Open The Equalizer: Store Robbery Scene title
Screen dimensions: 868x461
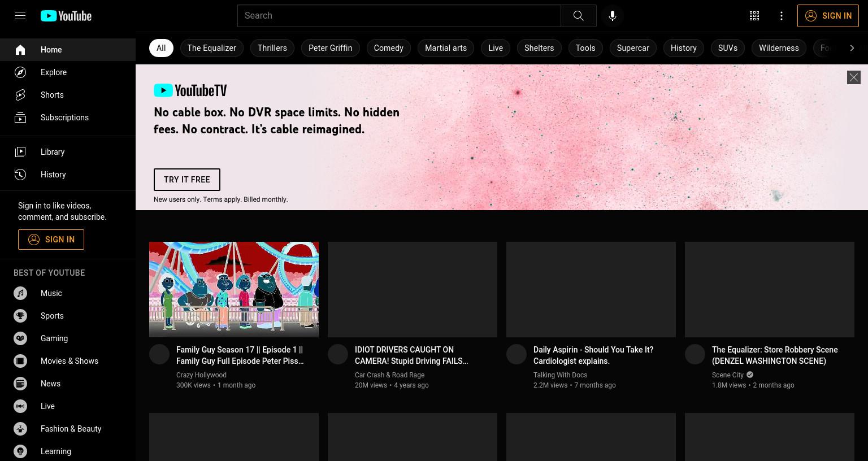click(775, 355)
